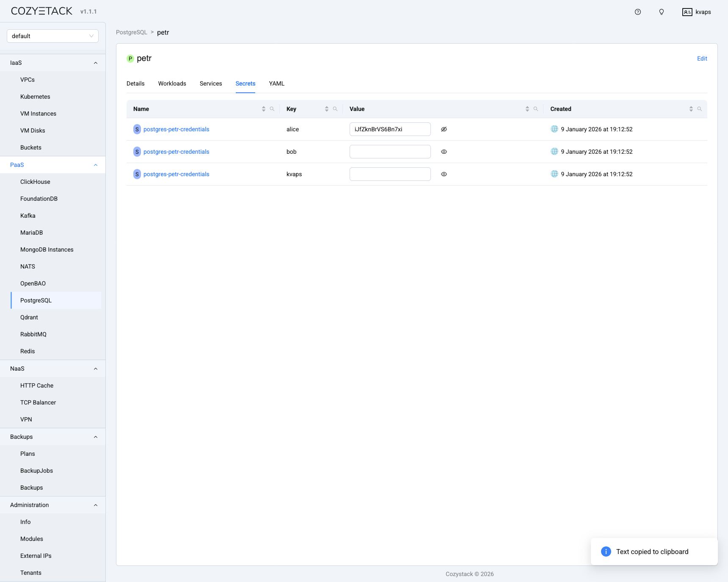This screenshot has width=728, height=582.
Task: Open the Workloads tab
Action: 172,83
